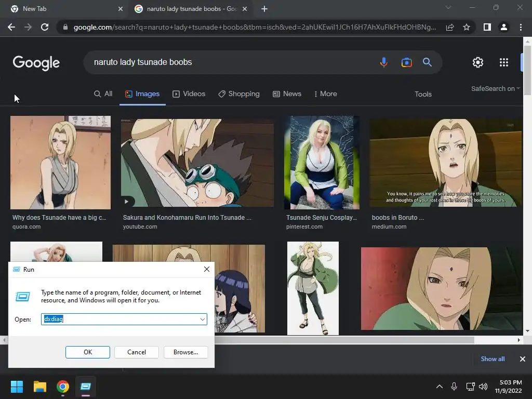Open the Chrome profile icon
The height and width of the screenshot is (399, 532).
504,27
